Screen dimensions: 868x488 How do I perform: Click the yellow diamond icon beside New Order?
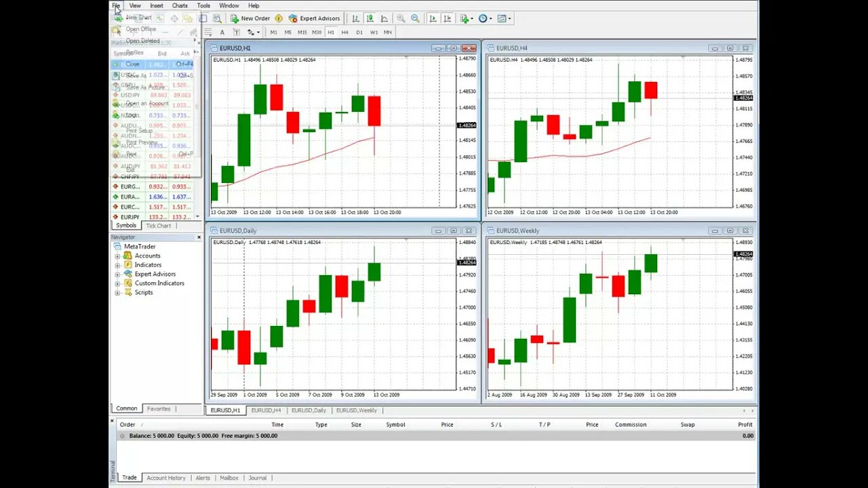coord(278,18)
